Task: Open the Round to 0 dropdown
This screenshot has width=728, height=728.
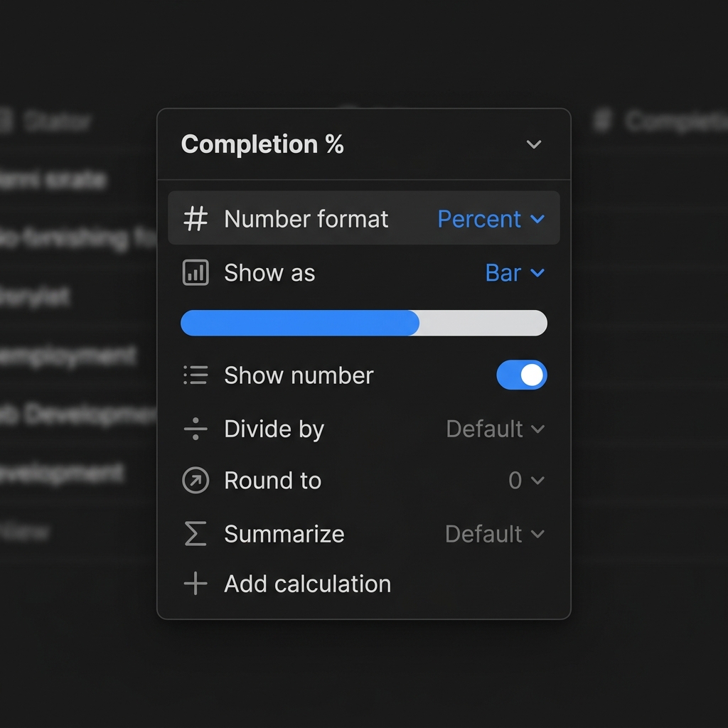Action: point(527,480)
